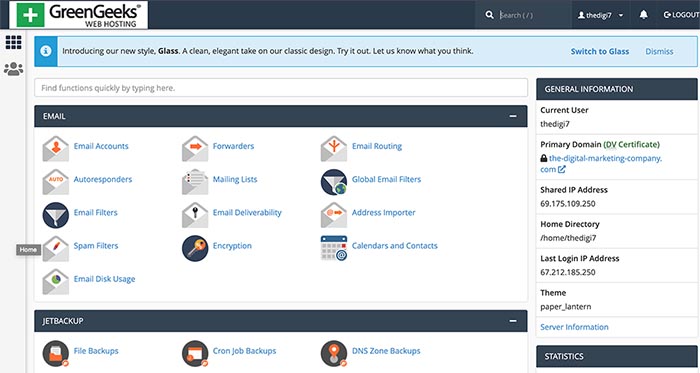The image size is (700, 373).
Task: Open the Encryption key icon
Action: click(x=195, y=249)
